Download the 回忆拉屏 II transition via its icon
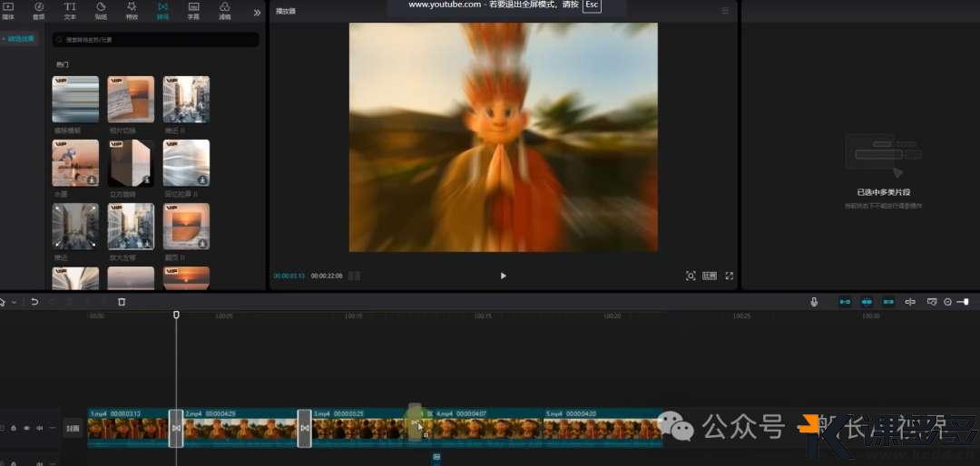The height and width of the screenshot is (466, 980). [x=203, y=180]
